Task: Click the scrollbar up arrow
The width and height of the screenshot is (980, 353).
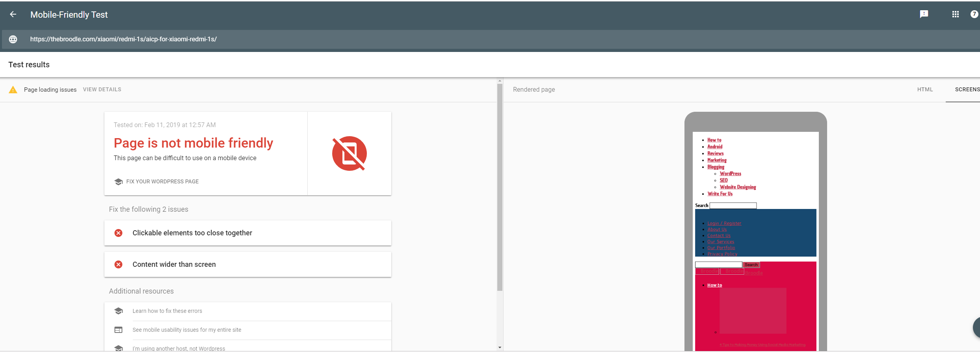Action: 500,81
